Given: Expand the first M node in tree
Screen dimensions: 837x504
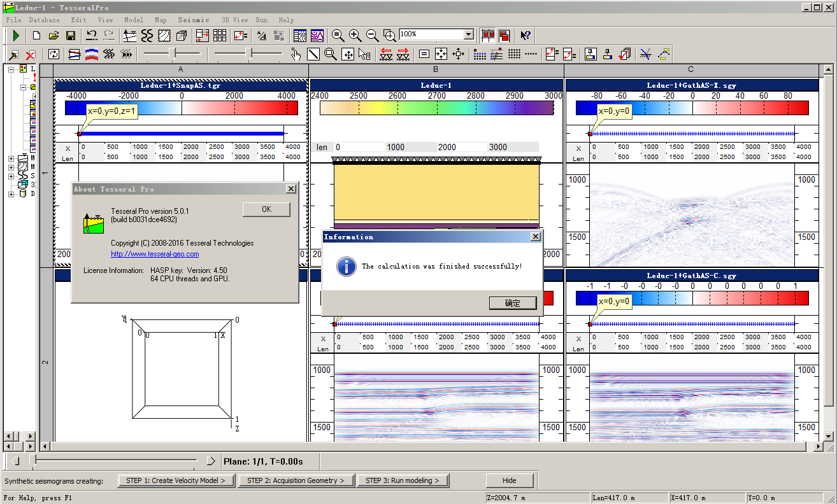Looking at the screenshot, I should pos(11,158).
